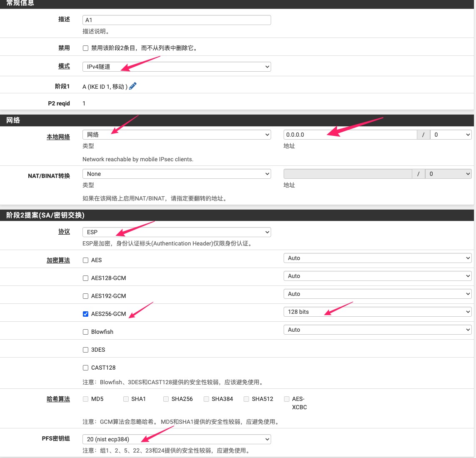Uncheck the AES256-GCM checkbox

tap(85, 314)
